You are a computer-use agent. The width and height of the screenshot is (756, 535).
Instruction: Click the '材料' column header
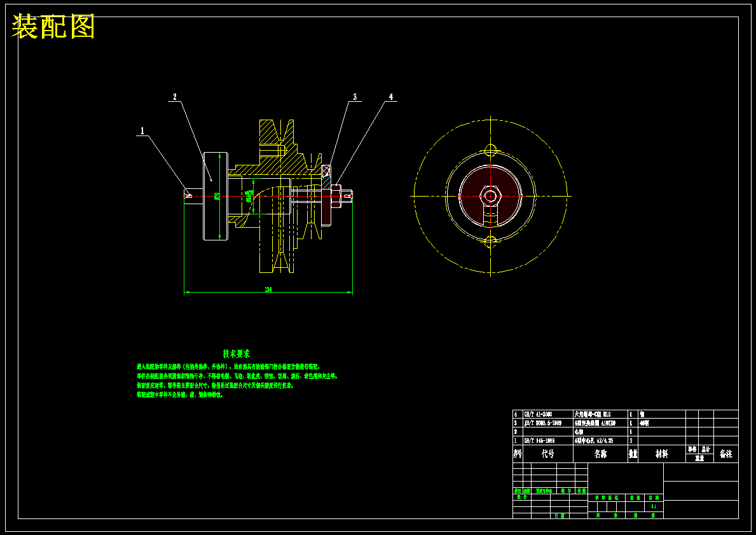pyautogui.click(x=661, y=454)
